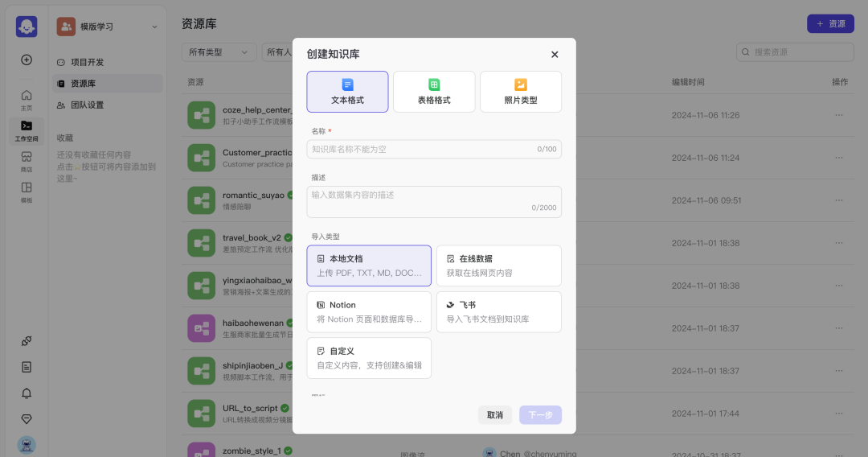The width and height of the screenshot is (868, 457).
Task: Click the 搜索资源 search box
Action: (795, 52)
